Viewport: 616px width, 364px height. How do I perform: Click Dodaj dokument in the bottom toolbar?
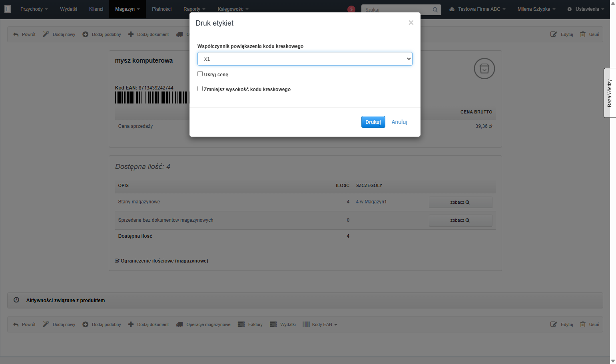pyautogui.click(x=148, y=324)
